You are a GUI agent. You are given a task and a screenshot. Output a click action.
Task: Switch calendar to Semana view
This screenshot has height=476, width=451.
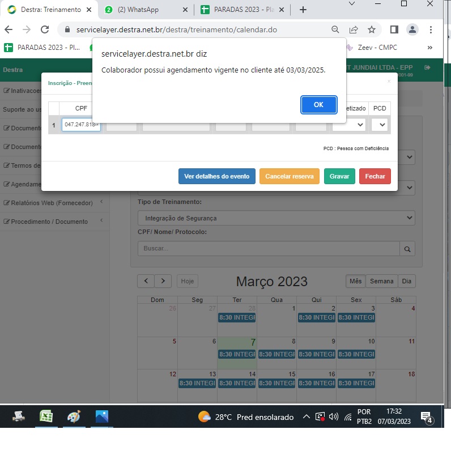tap(381, 281)
